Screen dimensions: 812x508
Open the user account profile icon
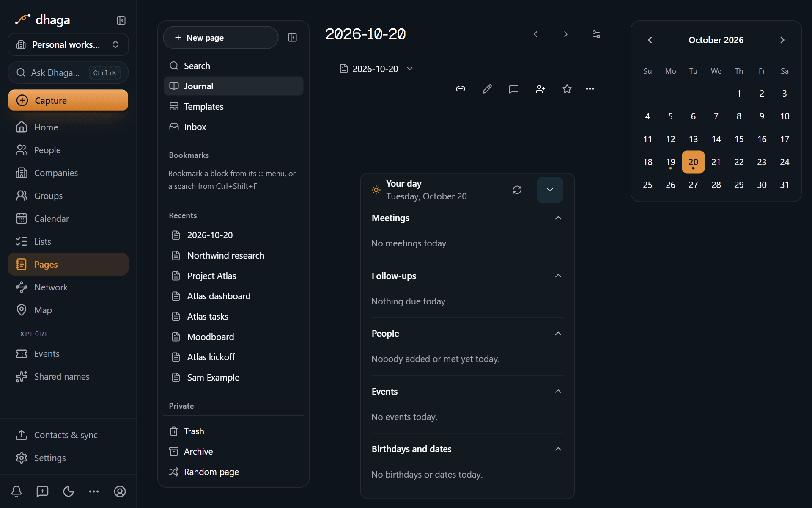tap(120, 491)
